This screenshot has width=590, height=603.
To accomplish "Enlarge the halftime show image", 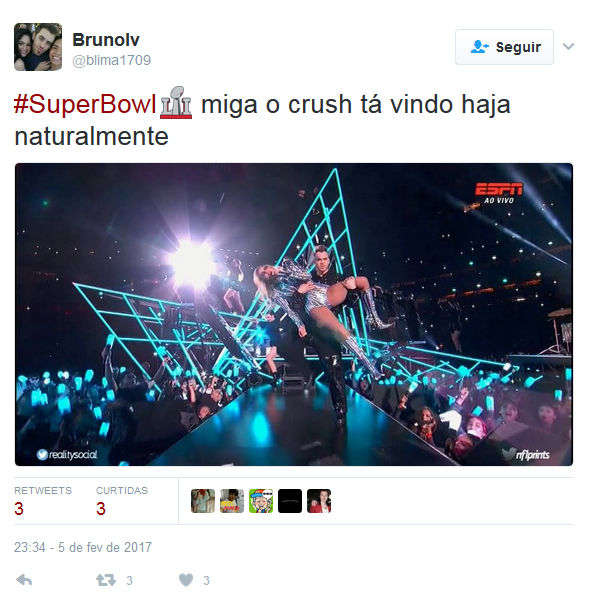I will 294,314.
